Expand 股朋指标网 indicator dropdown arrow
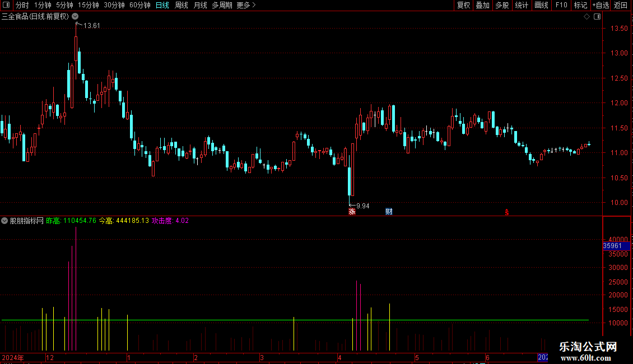Viewport: 633px width, 364px height. (4, 221)
